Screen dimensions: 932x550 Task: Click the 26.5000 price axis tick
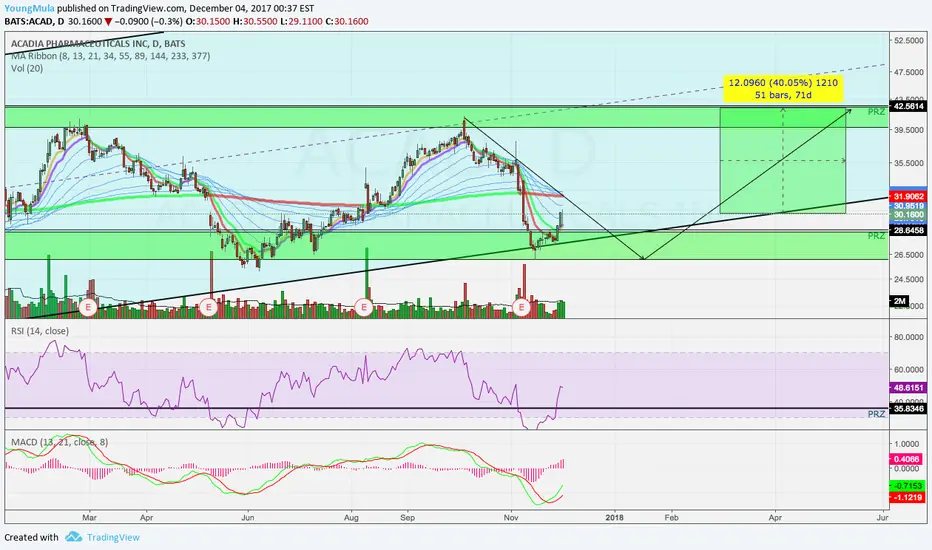908,254
